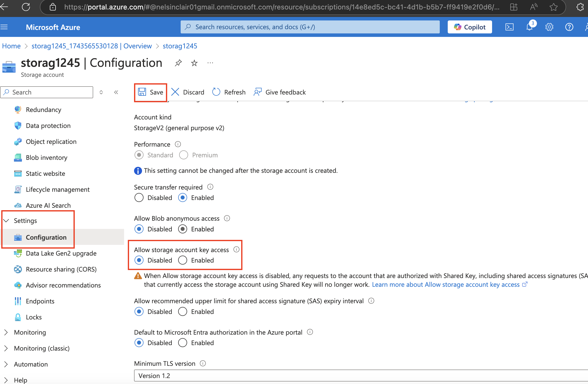Screen dimensions: 588x384
Task: Focus the Azure global search box
Action: click(310, 27)
